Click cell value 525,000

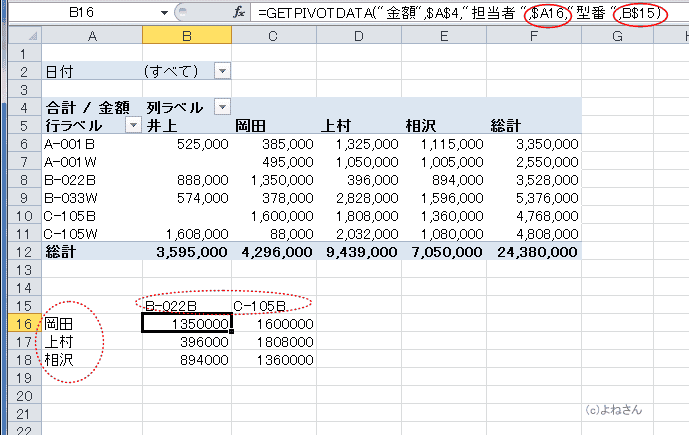click(203, 144)
